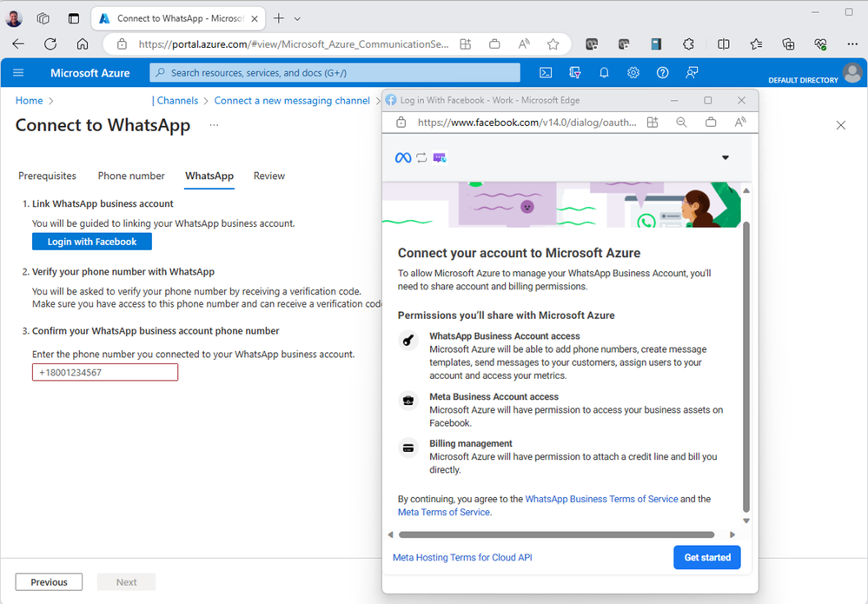
Task: Open browser extensions puzzle icon
Action: pos(688,44)
